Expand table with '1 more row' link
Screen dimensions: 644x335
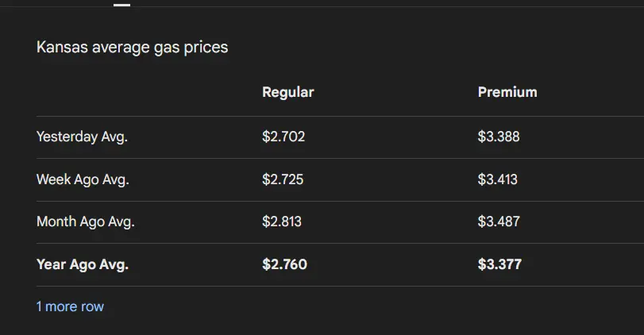pos(70,306)
